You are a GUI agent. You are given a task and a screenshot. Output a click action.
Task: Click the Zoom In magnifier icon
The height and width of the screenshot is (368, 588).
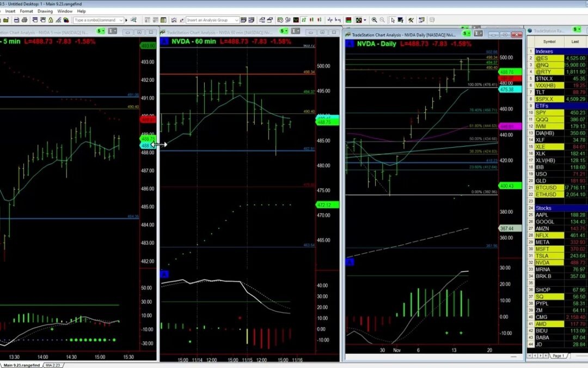point(374,20)
